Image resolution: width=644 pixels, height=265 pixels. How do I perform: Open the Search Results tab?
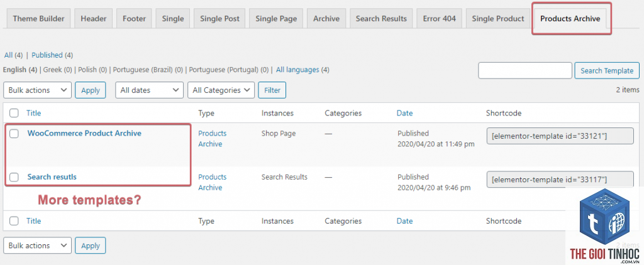coord(381,18)
